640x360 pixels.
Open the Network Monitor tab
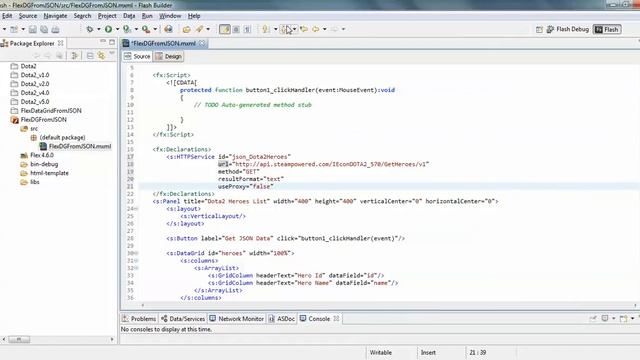tap(237, 319)
